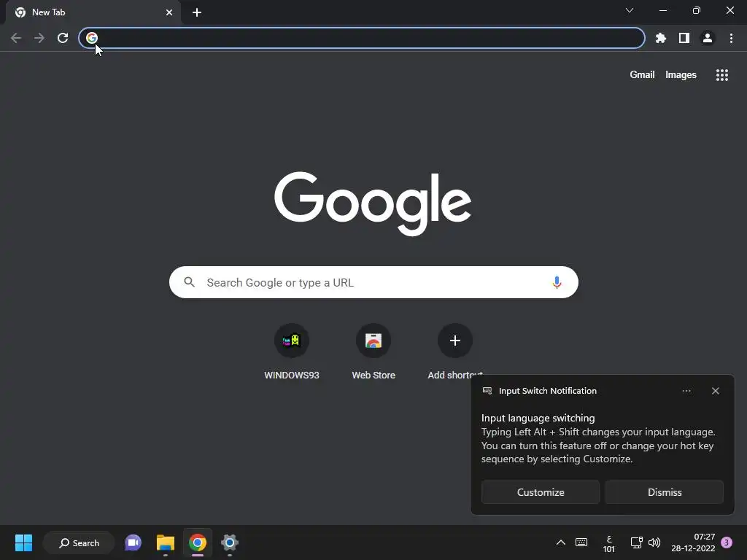Open the Windows Start menu
747x560 pixels.
coord(24,542)
